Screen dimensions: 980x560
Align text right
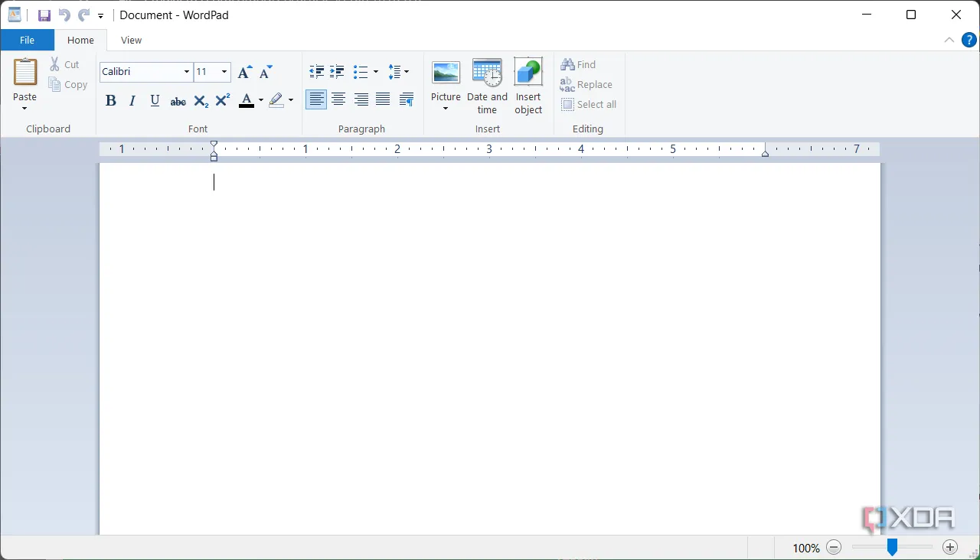click(361, 99)
